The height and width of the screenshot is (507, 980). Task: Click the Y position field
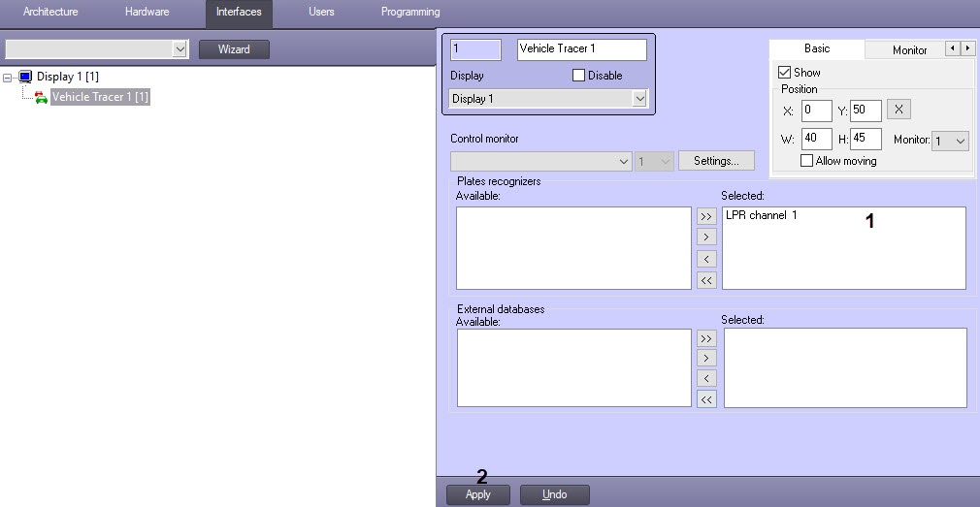point(866,111)
